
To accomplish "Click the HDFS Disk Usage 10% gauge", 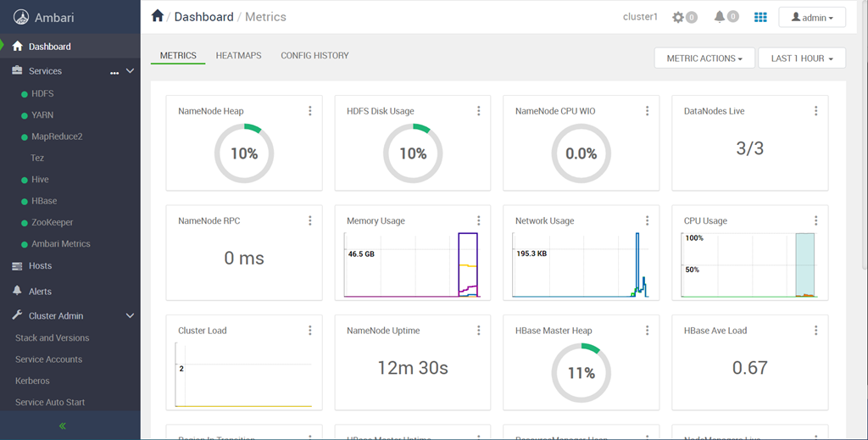I will (x=413, y=153).
